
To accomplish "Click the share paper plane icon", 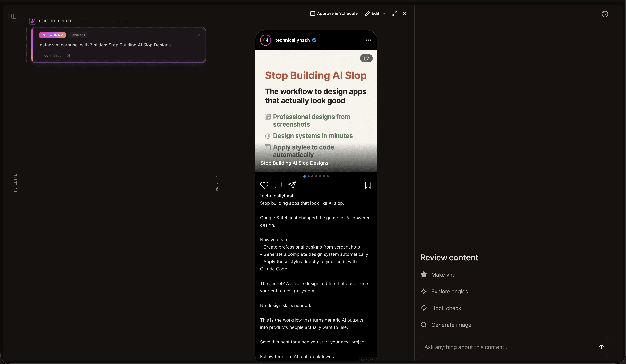I will pyautogui.click(x=292, y=185).
